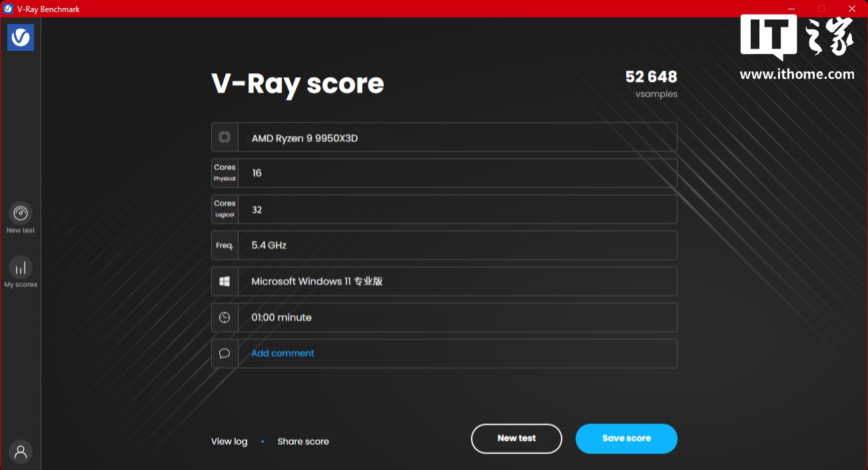Open New test gauge icon
Viewport: 868px width, 470px height.
(21, 213)
